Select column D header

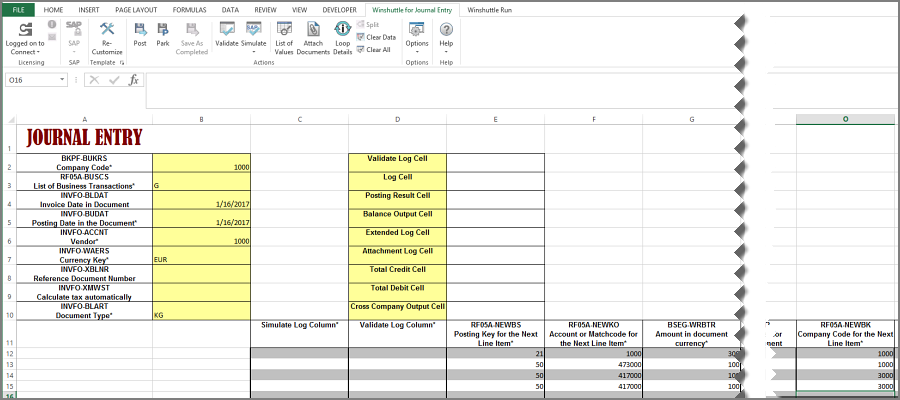[397, 119]
